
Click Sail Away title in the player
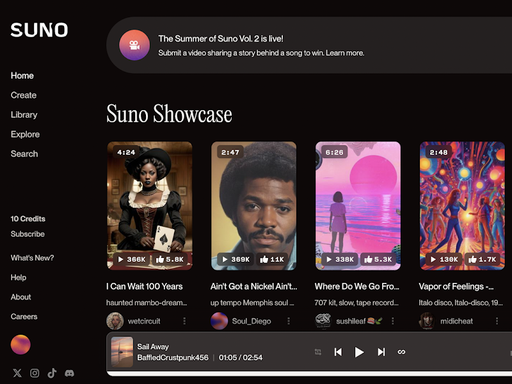click(x=153, y=347)
